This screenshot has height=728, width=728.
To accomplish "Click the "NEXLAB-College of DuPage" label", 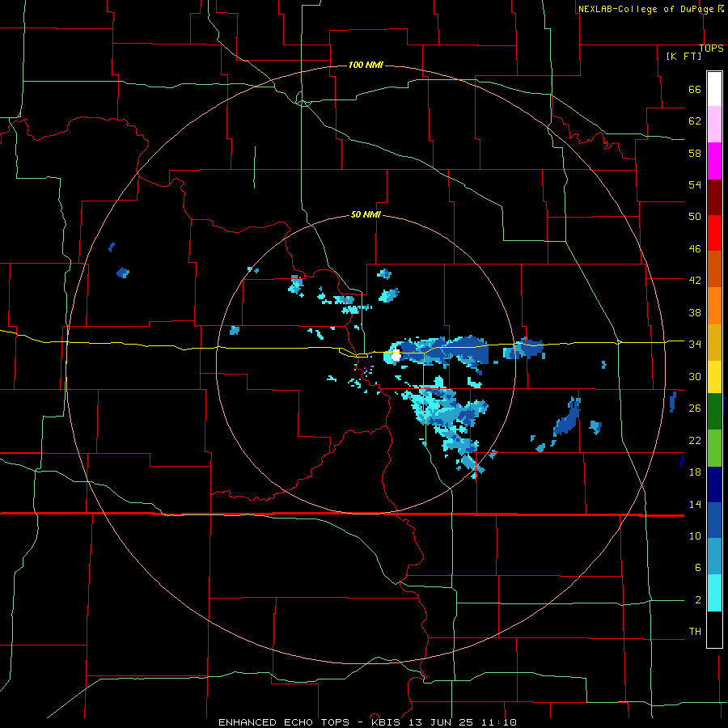I will 645,9.
